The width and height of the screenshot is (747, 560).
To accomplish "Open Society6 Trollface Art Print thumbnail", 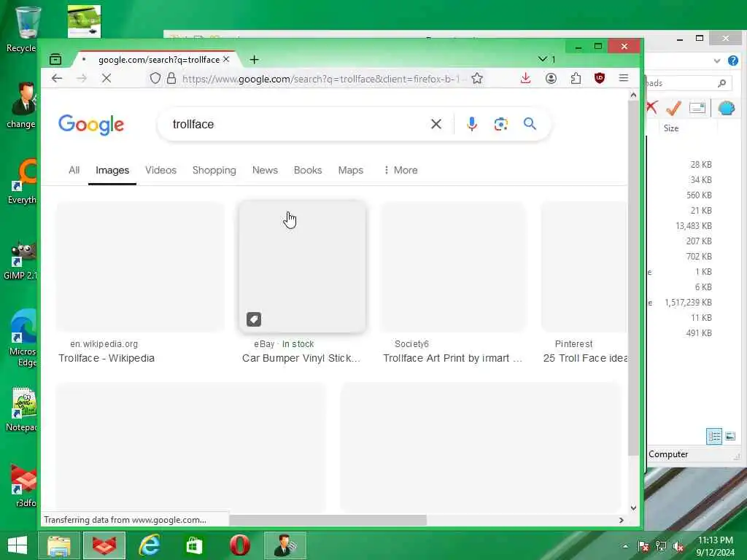I will click(x=453, y=267).
